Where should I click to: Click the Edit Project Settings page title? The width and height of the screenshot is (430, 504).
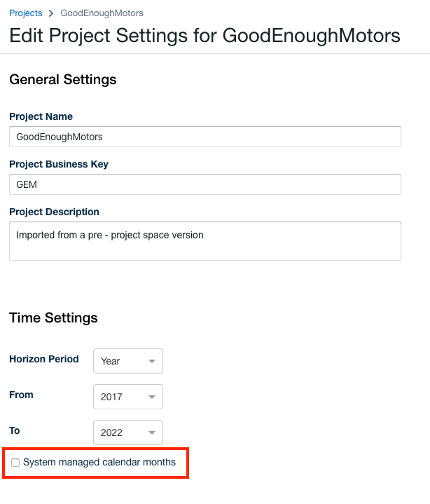pos(204,36)
